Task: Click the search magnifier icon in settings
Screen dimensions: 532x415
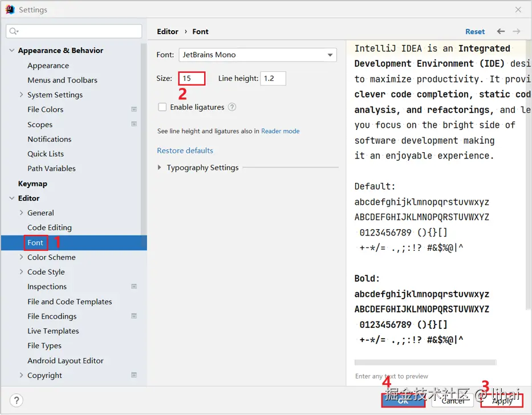Action: (13, 31)
